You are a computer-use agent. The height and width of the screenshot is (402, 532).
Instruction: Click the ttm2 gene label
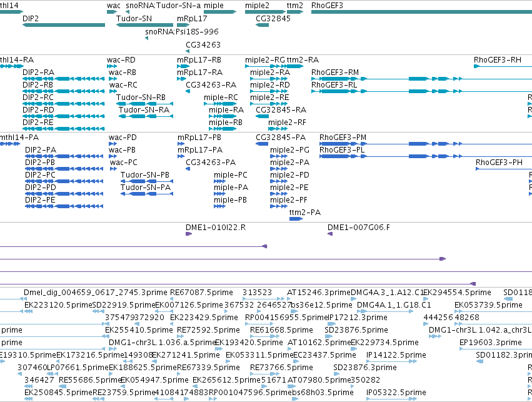295,6
